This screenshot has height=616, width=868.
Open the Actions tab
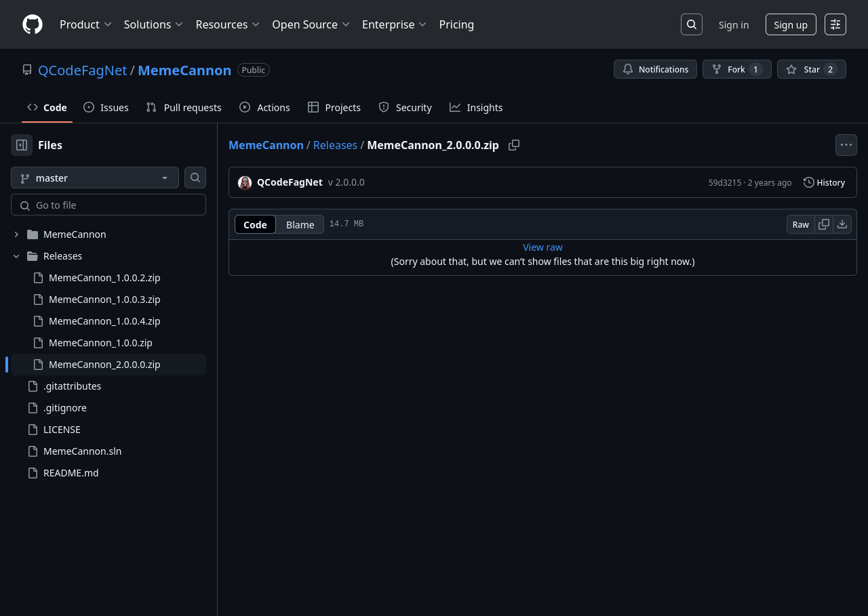point(264,107)
